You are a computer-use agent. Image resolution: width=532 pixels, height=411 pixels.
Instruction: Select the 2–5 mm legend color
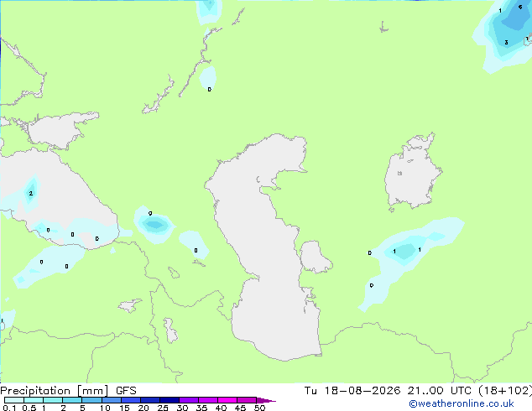tap(72, 400)
